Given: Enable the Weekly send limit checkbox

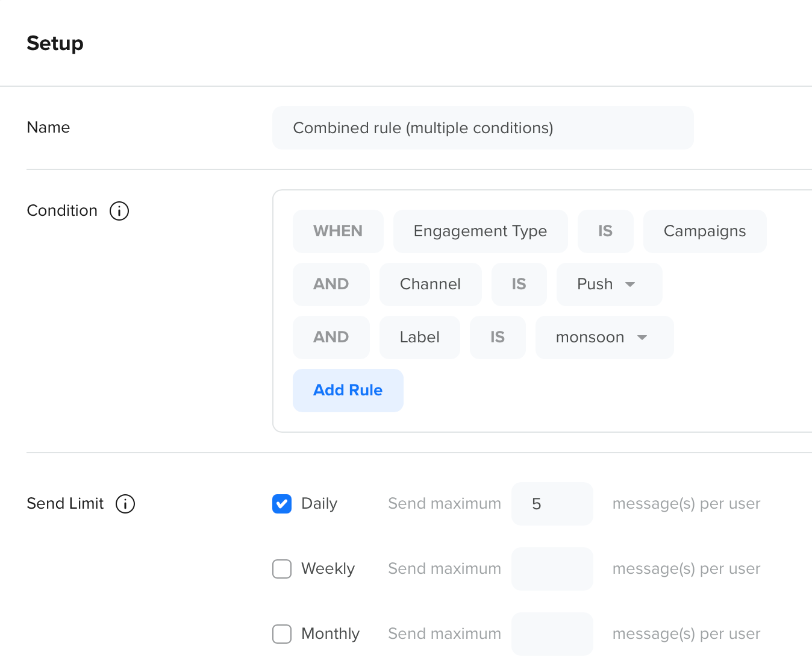Looking at the screenshot, I should [282, 569].
